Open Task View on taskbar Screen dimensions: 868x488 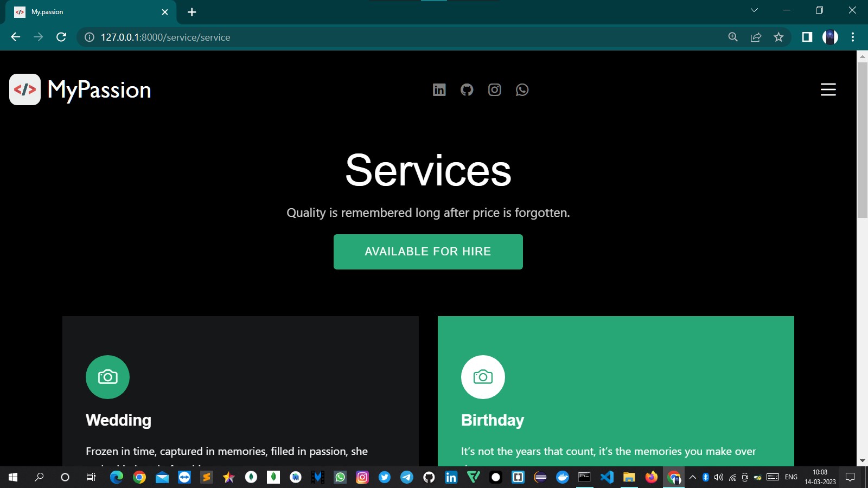point(91,477)
